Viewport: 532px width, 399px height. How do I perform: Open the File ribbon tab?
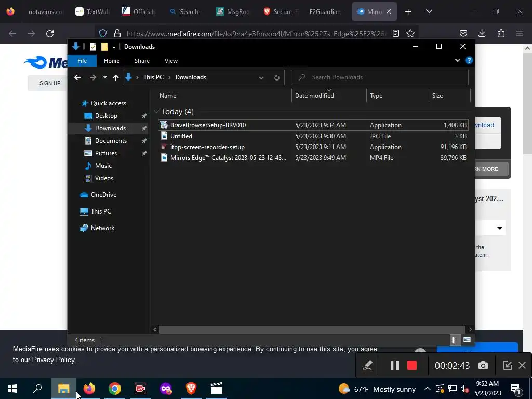click(82, 61)
